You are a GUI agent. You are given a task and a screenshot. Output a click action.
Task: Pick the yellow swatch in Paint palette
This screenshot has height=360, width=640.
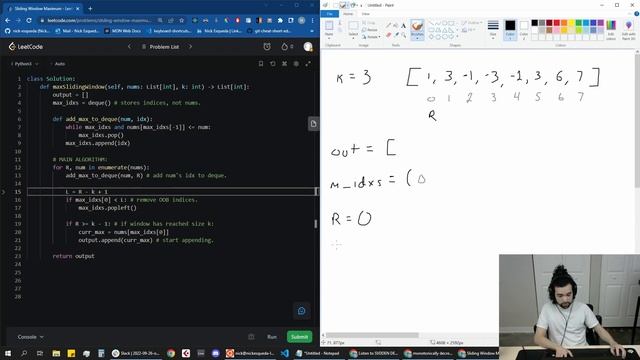click(571, 23)
